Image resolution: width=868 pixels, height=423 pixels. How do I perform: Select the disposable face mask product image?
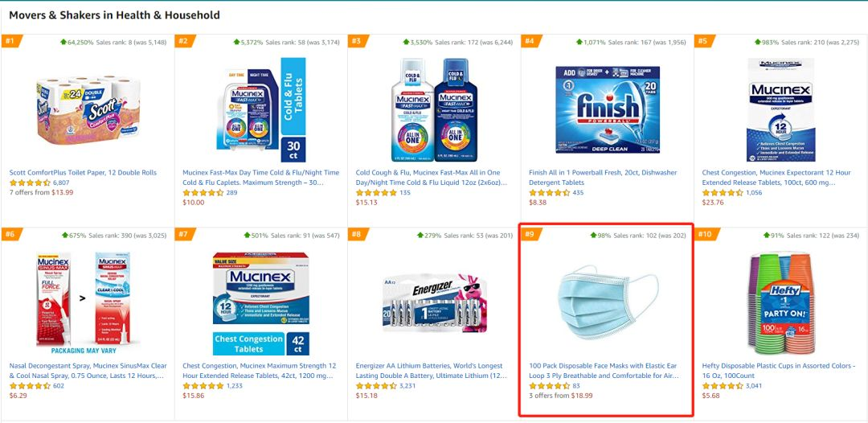[608, 303]
